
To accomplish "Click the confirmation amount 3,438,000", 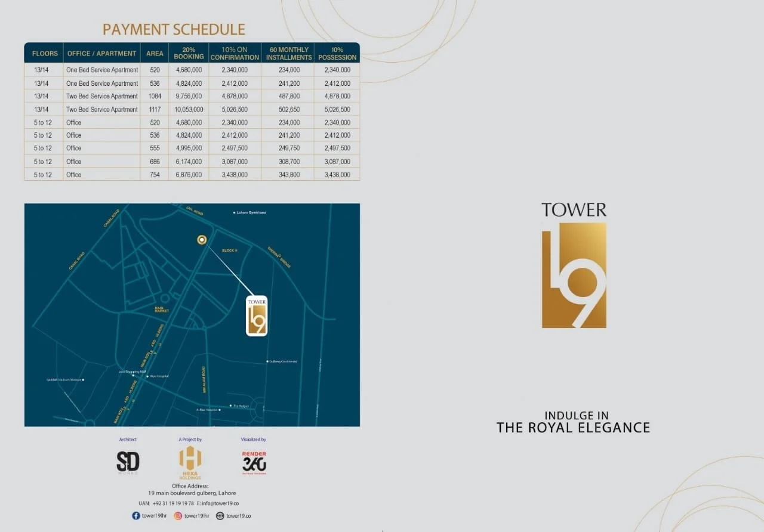I will click(x=234, y=175).
